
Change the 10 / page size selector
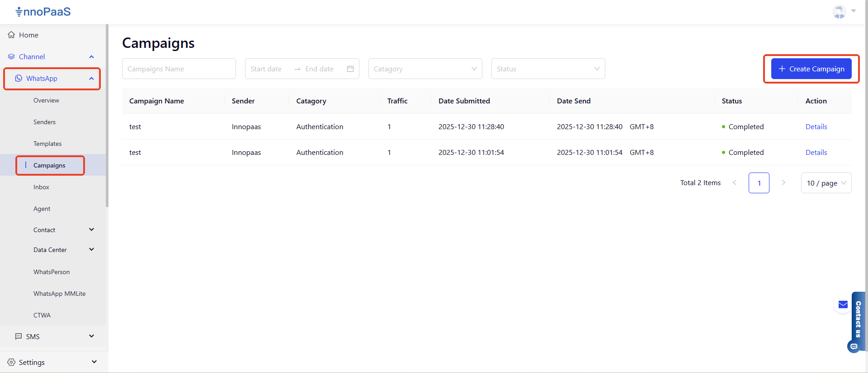826,183
